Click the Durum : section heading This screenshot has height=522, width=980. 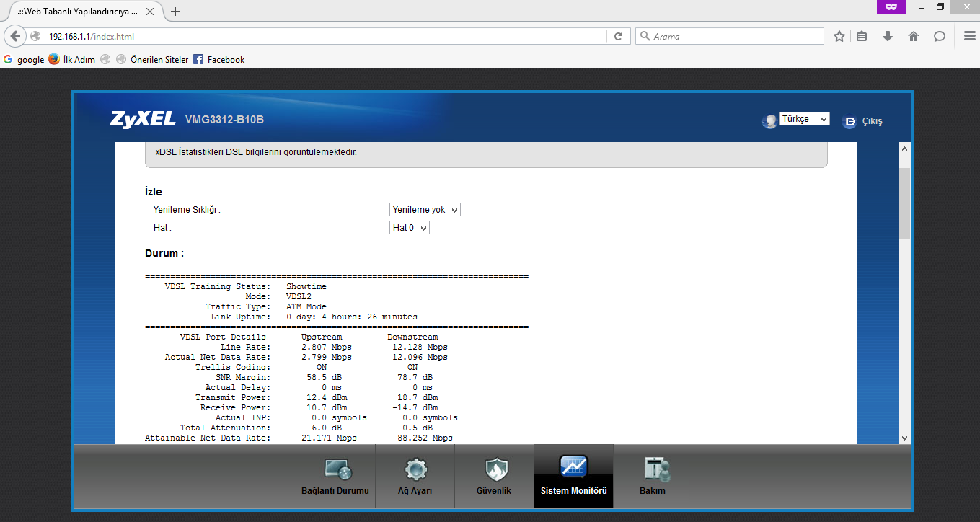pos(164,254)
